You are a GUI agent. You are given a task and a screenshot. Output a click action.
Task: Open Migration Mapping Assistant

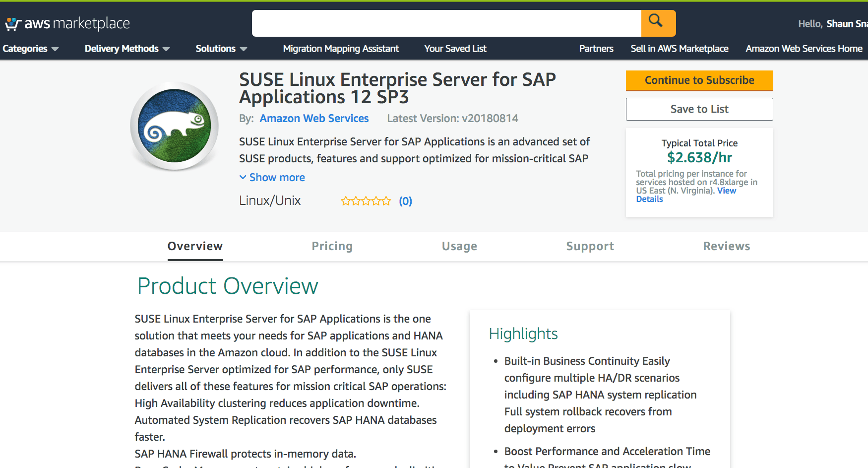point(341,49)
